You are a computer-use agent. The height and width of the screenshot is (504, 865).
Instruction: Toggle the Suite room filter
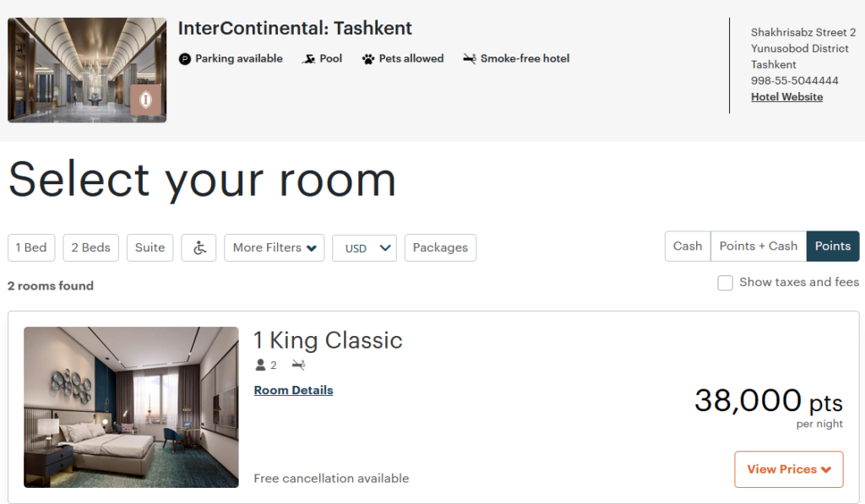tap(150, 247)
